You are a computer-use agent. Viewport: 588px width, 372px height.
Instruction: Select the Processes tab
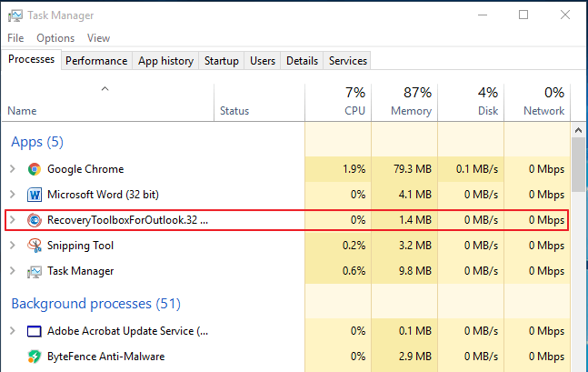point(31,59)
